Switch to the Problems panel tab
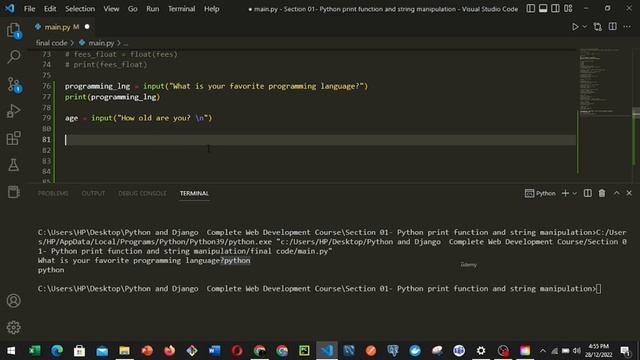Screen dimensions: 640x360 tap(53, 193)
